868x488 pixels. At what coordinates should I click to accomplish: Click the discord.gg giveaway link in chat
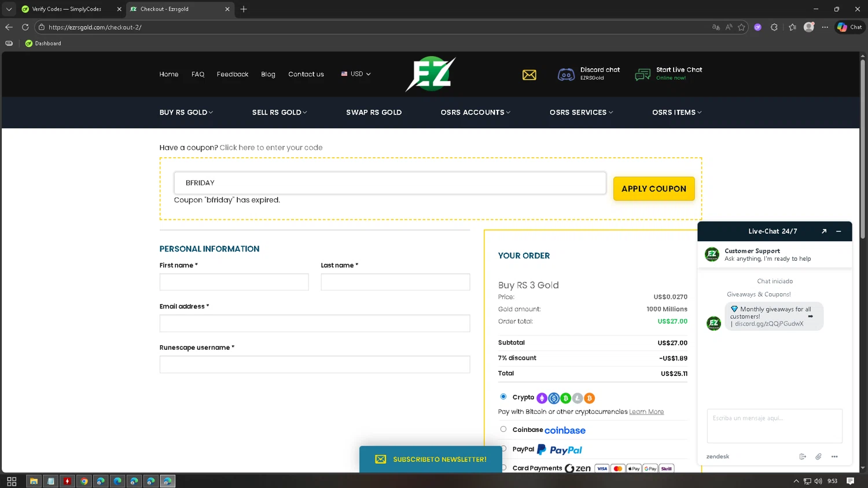point(769,324)
